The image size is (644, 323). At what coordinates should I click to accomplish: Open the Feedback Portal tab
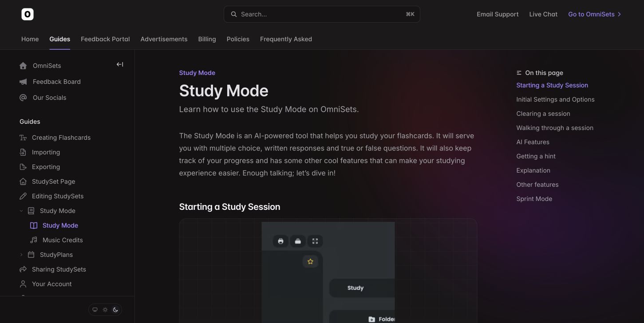(x=105, y=39)
